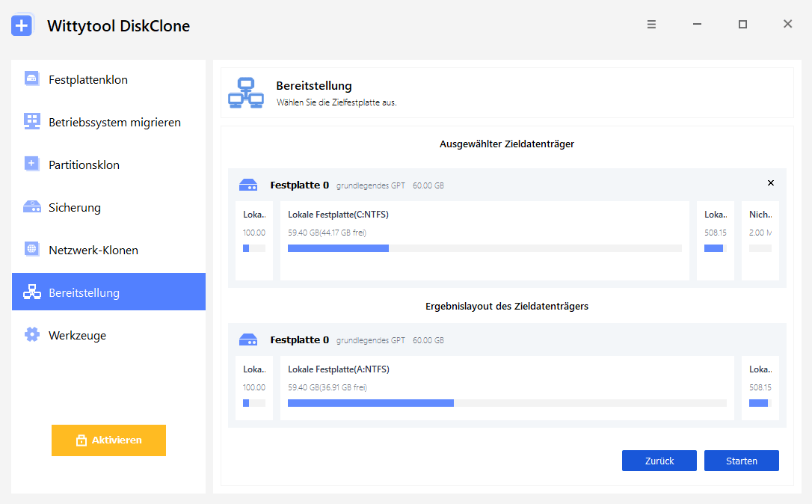The height and width of the screenshot is (504, 812).
Task: Click 'Ausgewählter Zieldatenträger' heading
Action: pos(507,144)
